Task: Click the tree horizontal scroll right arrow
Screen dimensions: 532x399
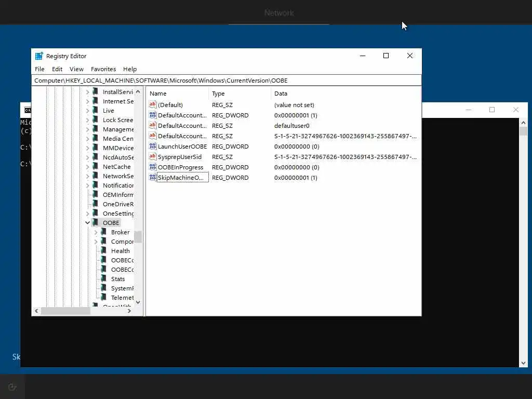Action: tap(129, 311)
